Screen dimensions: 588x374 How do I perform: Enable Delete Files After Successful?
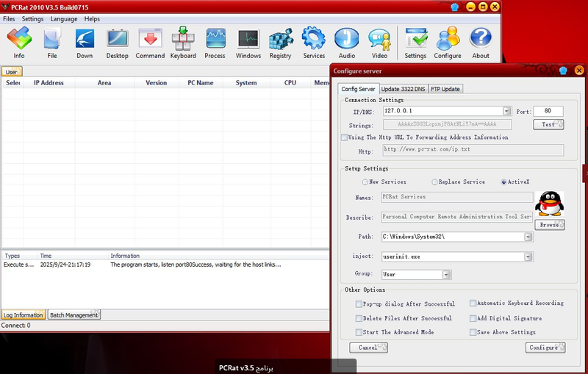coord(359,319)
